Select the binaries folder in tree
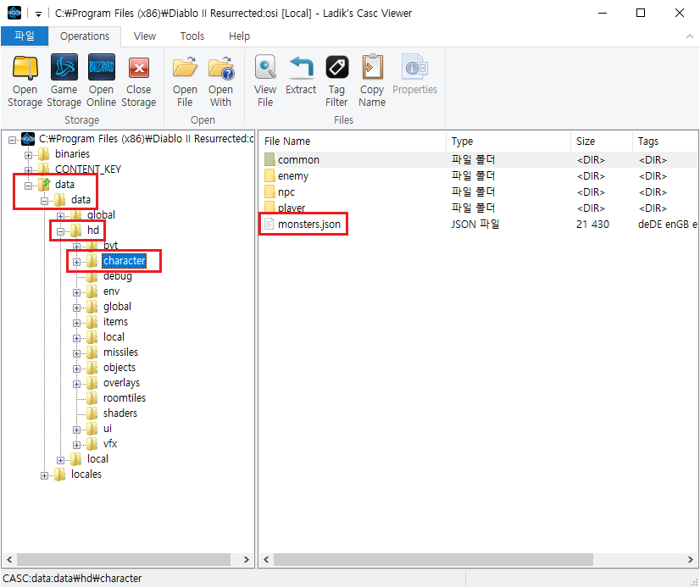700x588 pixels. (x=72, y=154)
